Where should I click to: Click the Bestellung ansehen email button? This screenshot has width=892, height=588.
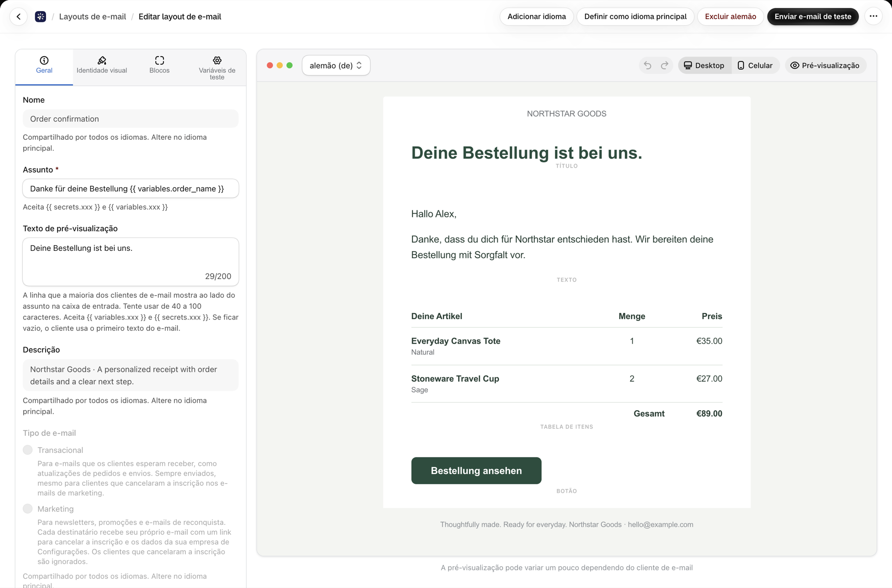pyautogui.click(x=476, y=470)
